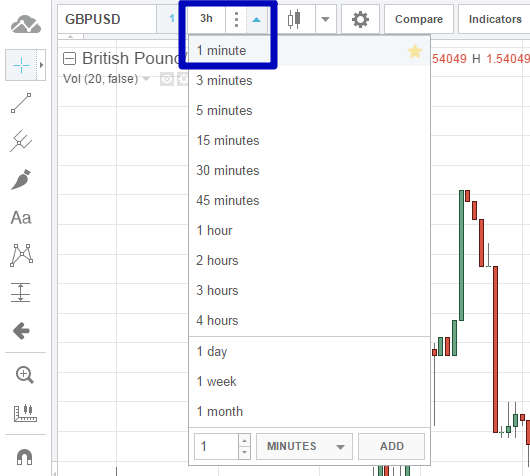Toggle the magnet snap mode
This screenshot has width=530, height=476.
point(24,457)
